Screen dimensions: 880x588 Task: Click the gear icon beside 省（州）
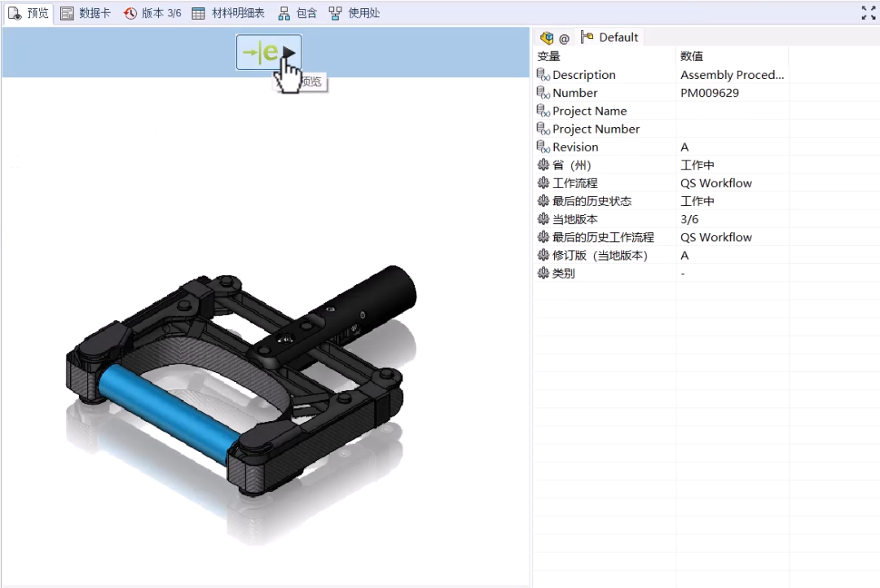[543, 165]
